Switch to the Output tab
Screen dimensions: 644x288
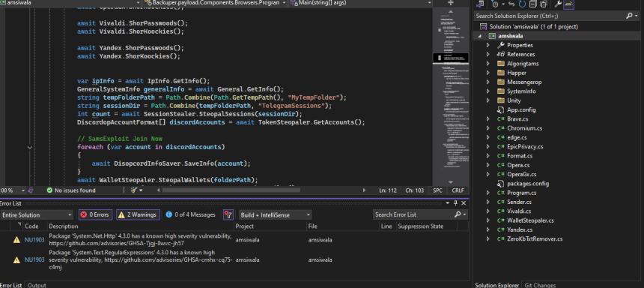point(37,285)
